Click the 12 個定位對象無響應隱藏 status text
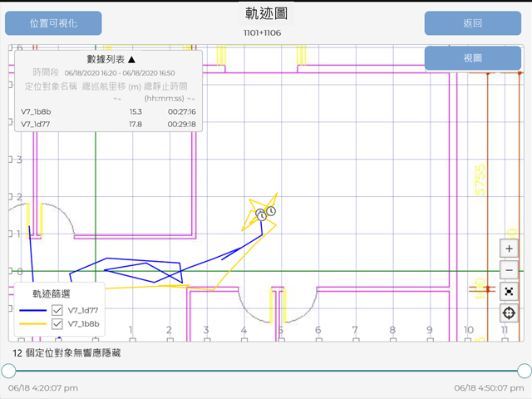This screenshot has width=532, height=399. pyautogui.click(x=66, y=353)
